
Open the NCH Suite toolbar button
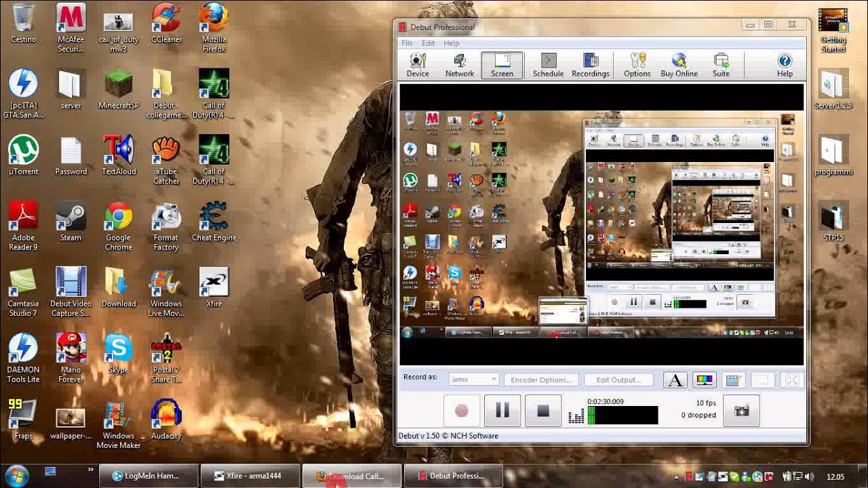pyautogui.click(x=721, y=65)
